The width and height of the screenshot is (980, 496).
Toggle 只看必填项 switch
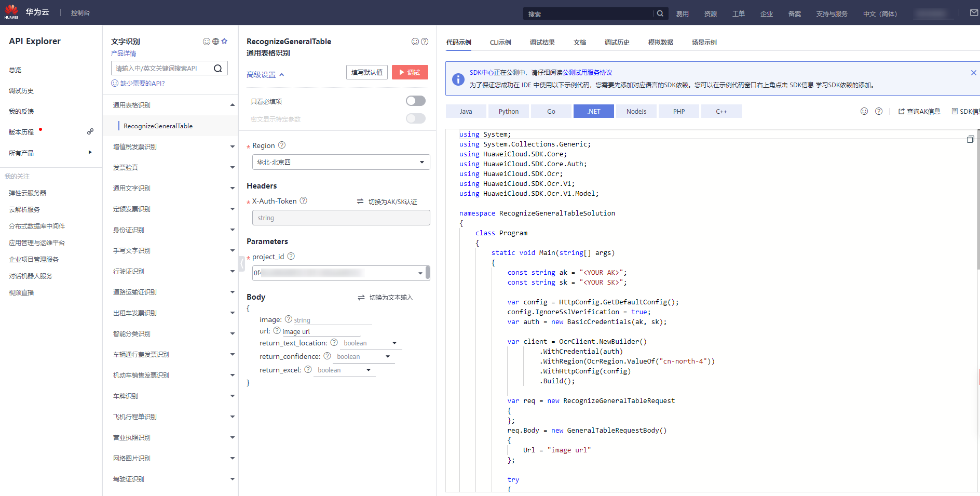coord(416,101)
